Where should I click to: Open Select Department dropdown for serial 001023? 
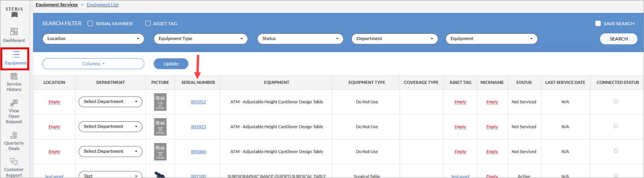coord(110,127)
